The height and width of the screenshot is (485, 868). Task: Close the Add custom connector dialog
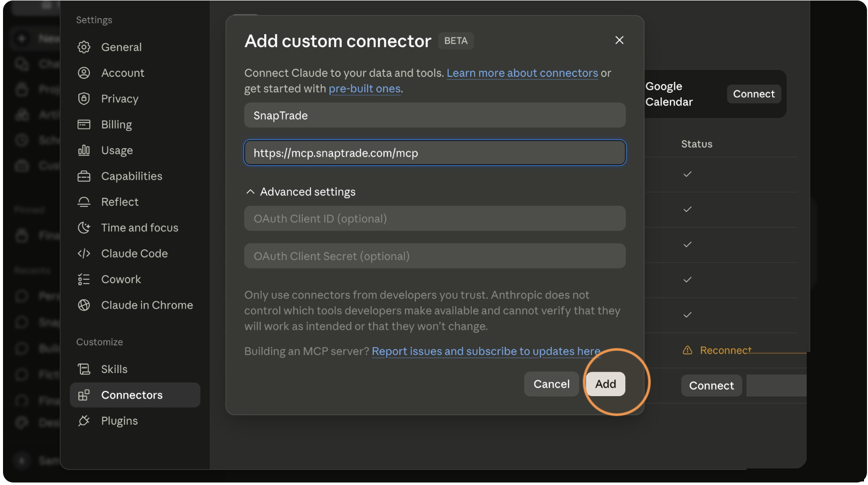click(x=619, y=40)
